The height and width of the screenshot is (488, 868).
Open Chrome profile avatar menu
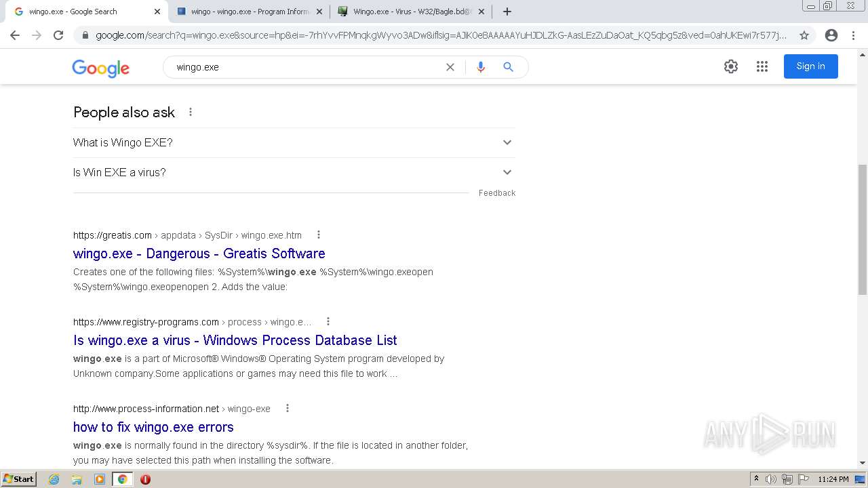[831, 35]
